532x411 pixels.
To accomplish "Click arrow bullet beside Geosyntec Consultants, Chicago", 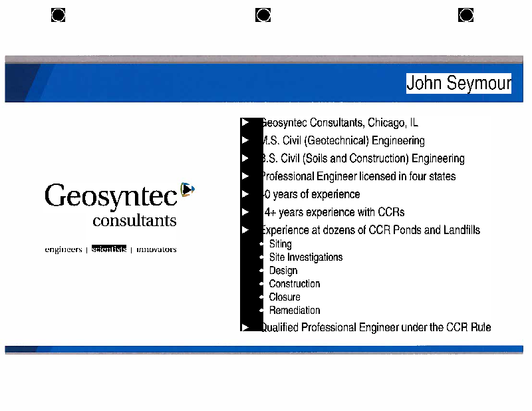I will point(245,122).
